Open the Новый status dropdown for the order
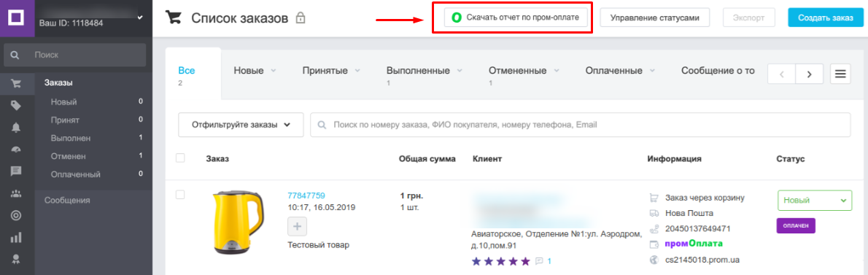The image size is (868, 275). (x=814, y=201)
